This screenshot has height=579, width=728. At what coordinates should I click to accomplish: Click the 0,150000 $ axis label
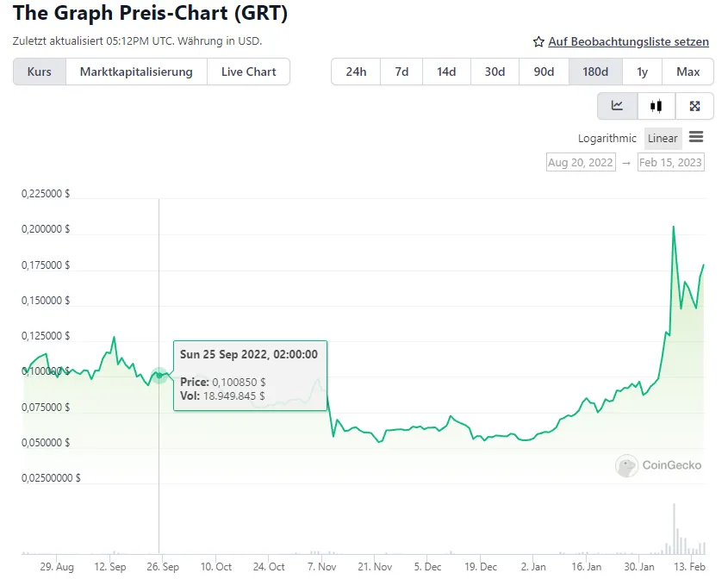click(46, 301)
